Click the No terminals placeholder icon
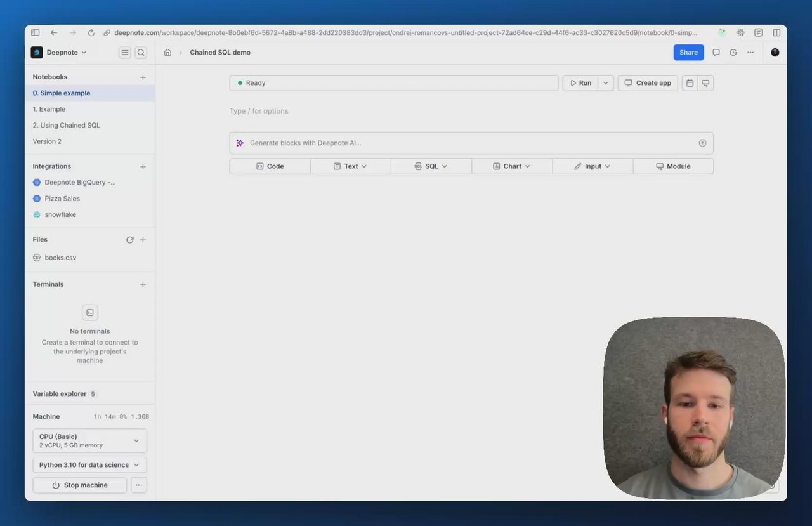This screenshot has width=812, height=526. click(90, 313)
